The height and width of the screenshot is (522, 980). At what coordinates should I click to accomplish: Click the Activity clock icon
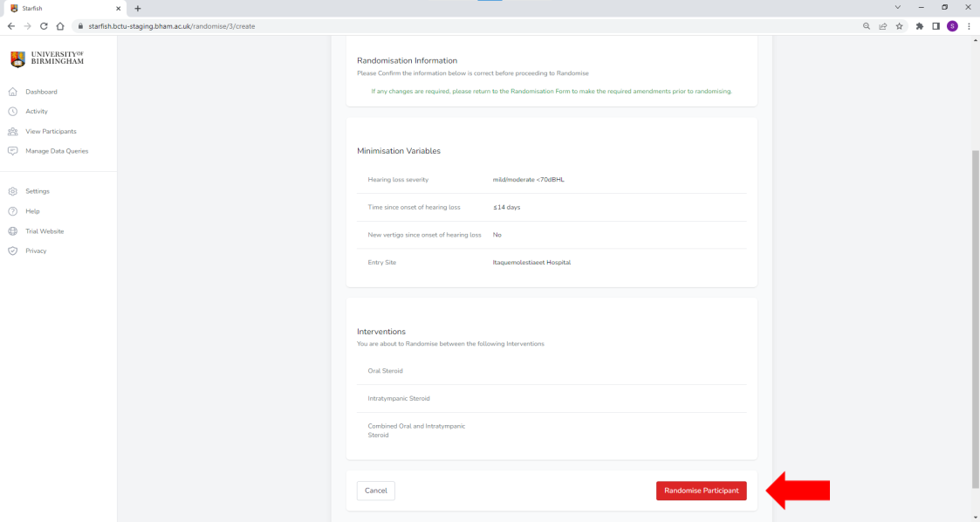[12, 112]
